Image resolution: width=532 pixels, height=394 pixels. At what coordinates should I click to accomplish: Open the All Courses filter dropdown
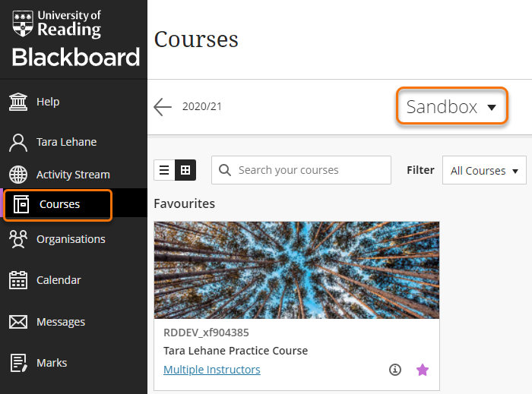(x=484, y=171)
